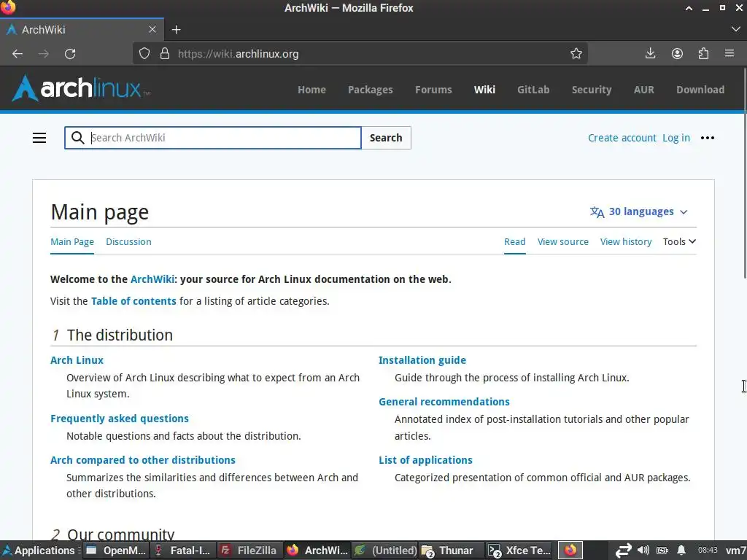
Task: Click the Search button
Action: tap(386, 138)
